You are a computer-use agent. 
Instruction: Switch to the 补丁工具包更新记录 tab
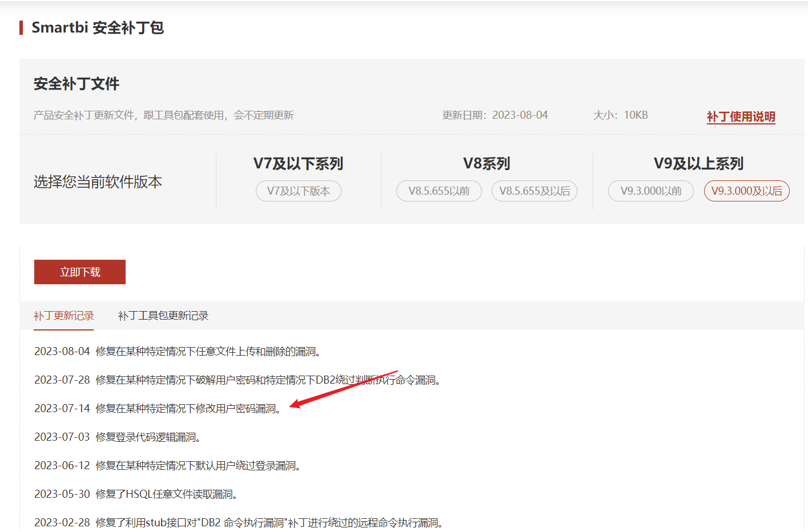click(x=163, y=316)
